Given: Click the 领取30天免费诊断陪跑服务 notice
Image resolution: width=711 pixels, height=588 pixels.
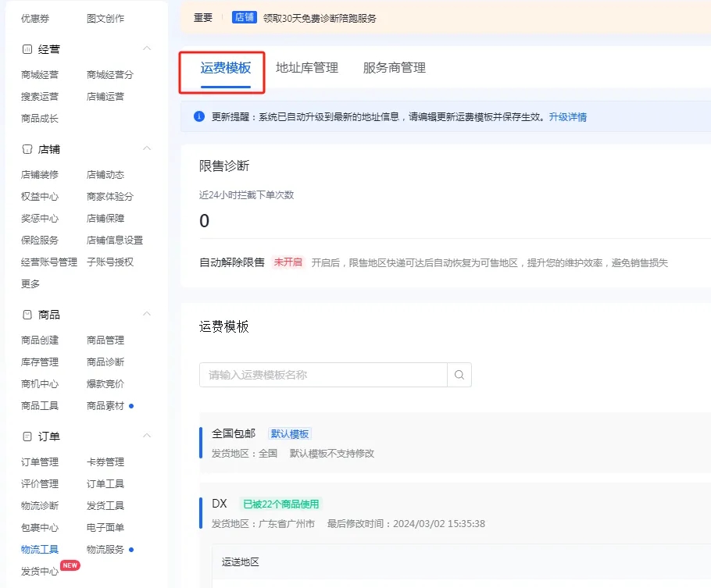Looking at the screenshot, I should [x=320, y=19].
